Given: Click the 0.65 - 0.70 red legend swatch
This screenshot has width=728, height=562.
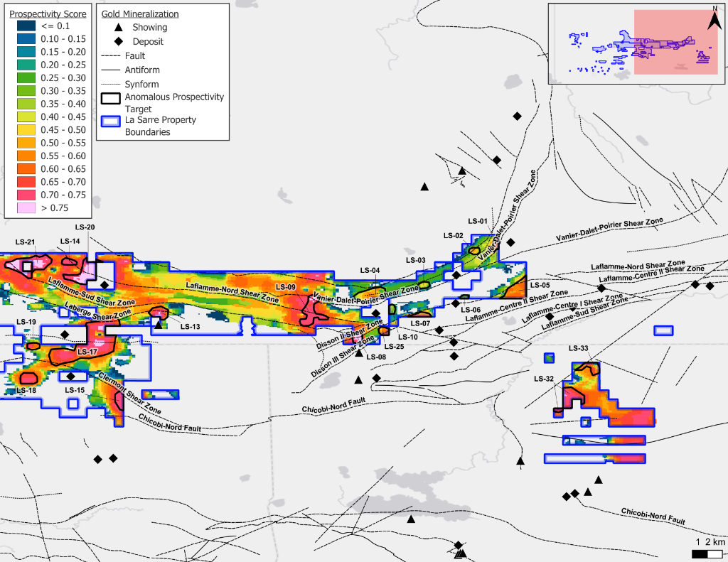Looking at the screenshot, I should [26, 182].
